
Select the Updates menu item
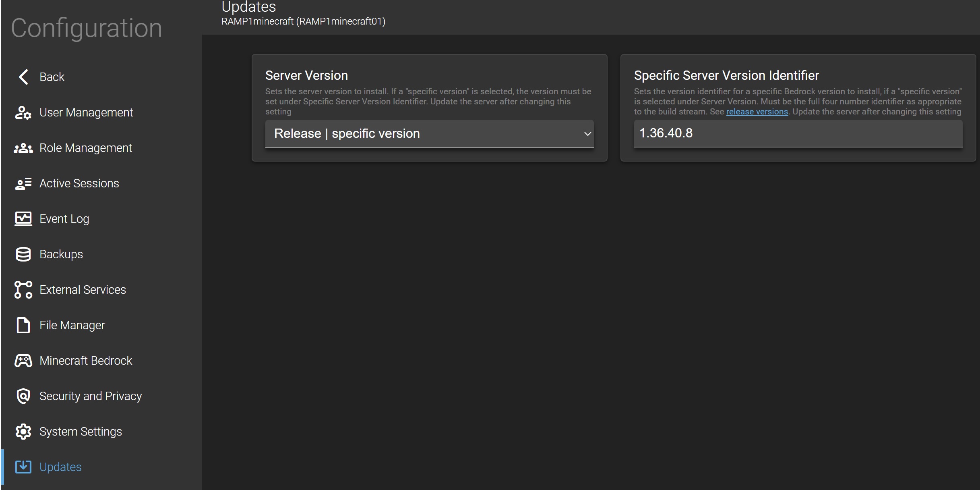(60, 467)
